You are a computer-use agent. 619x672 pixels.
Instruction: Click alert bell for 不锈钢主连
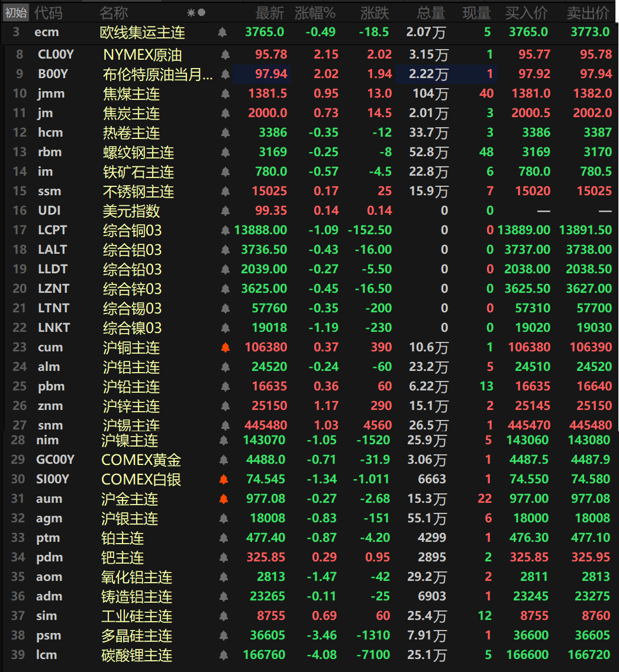(225, 191)
